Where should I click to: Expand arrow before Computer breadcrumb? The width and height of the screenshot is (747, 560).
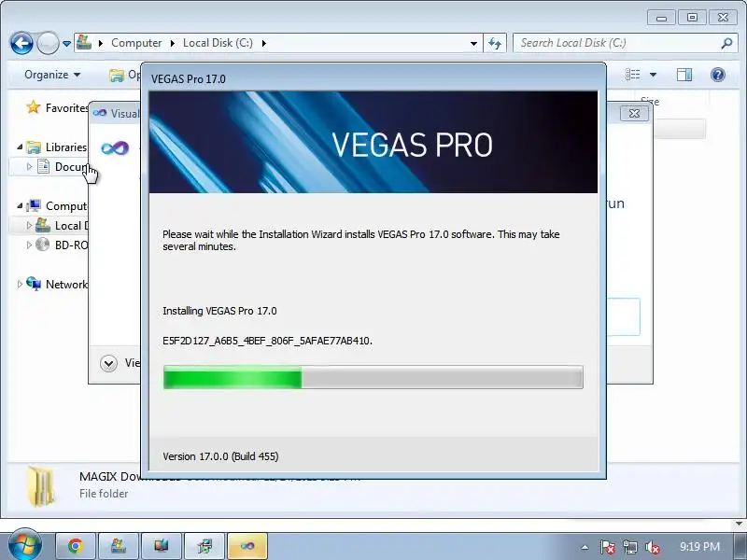point(101,43)
